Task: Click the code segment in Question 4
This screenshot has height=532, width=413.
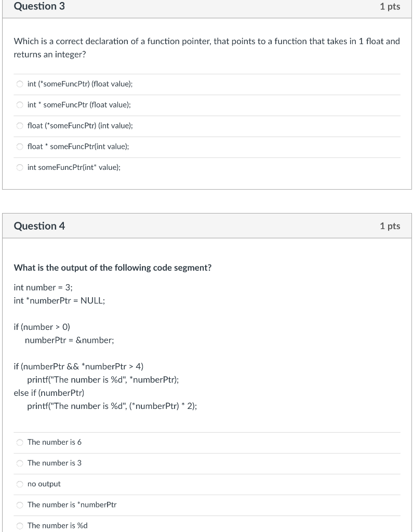Action: coord(104,347)
